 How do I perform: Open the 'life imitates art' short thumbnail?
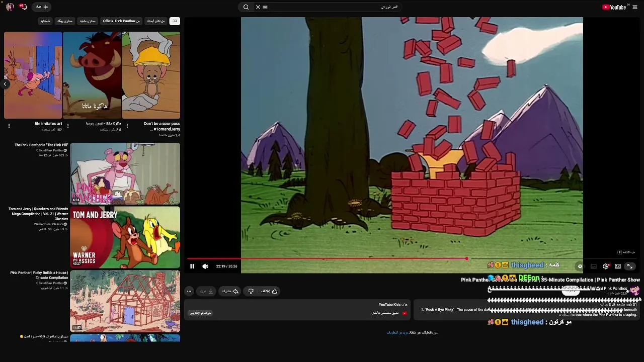(x=33, y=75)
